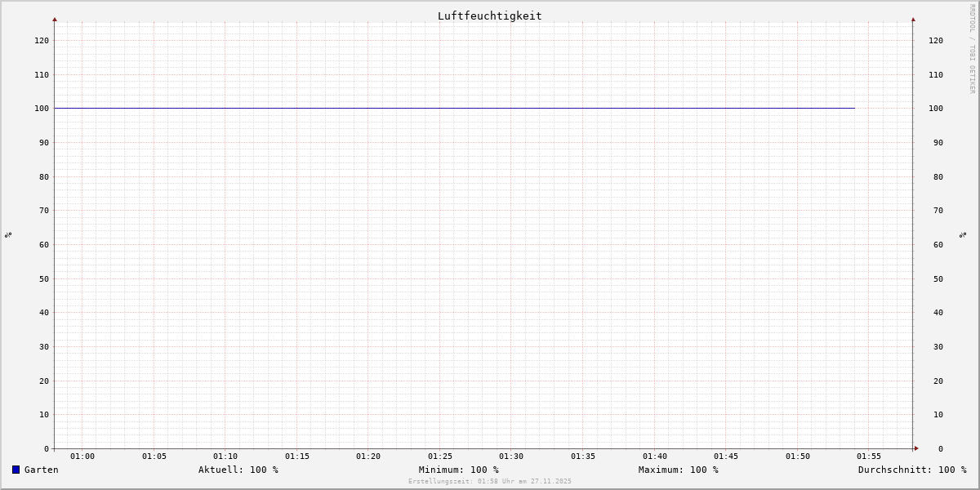Image resolution: width=980 pixels, height=490 pixels.
Task: Click the Erstellungszeit timestamp footer text
Action: point(490,482)
